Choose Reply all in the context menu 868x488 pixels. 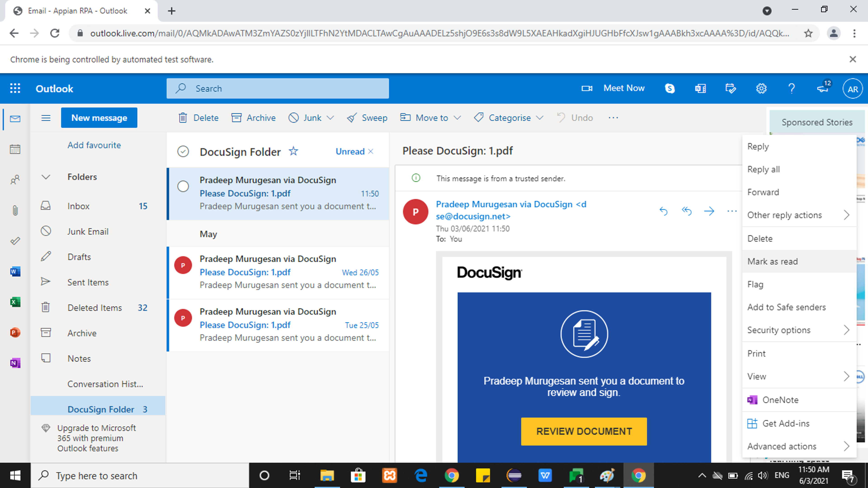(799, 169)
